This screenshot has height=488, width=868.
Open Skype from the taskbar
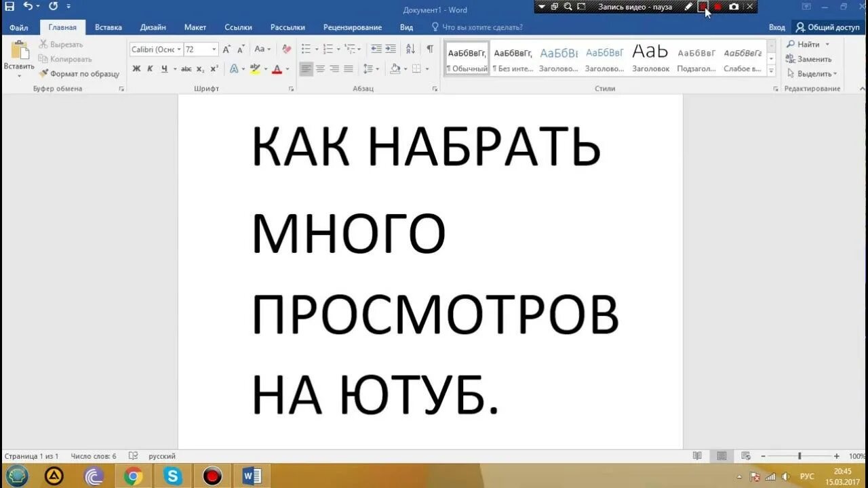coord(173,476)
